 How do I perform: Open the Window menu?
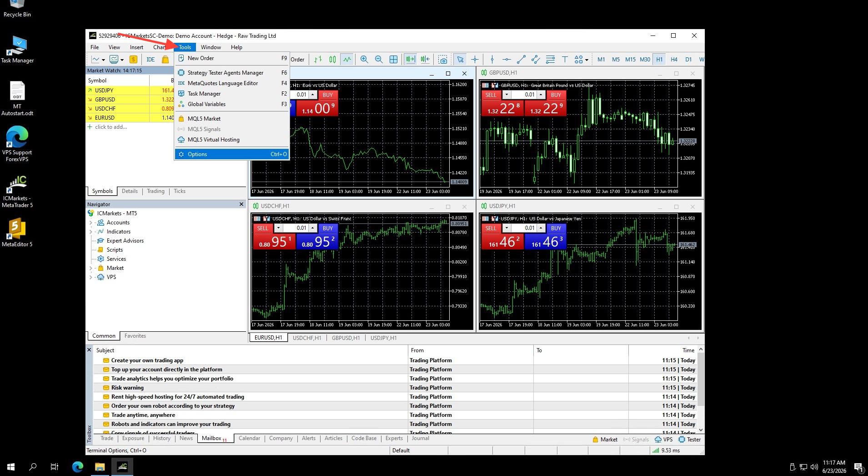211,47
